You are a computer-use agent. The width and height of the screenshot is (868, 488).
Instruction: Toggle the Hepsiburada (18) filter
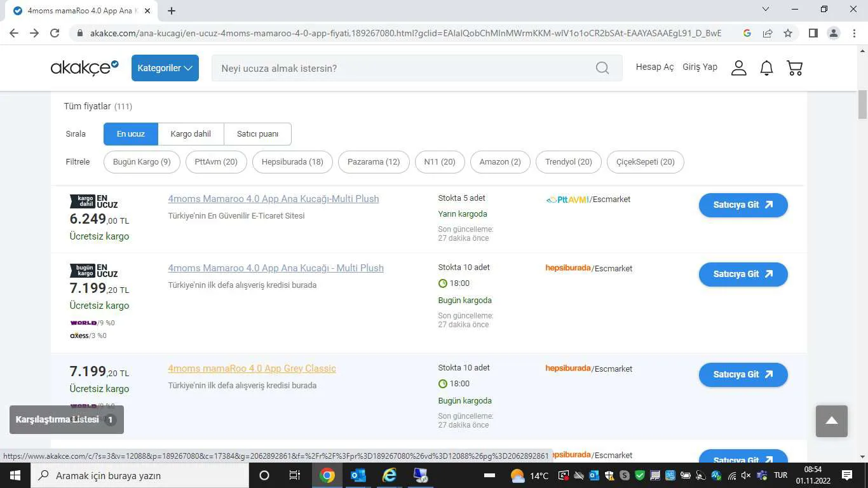click(x=292, y=162)
